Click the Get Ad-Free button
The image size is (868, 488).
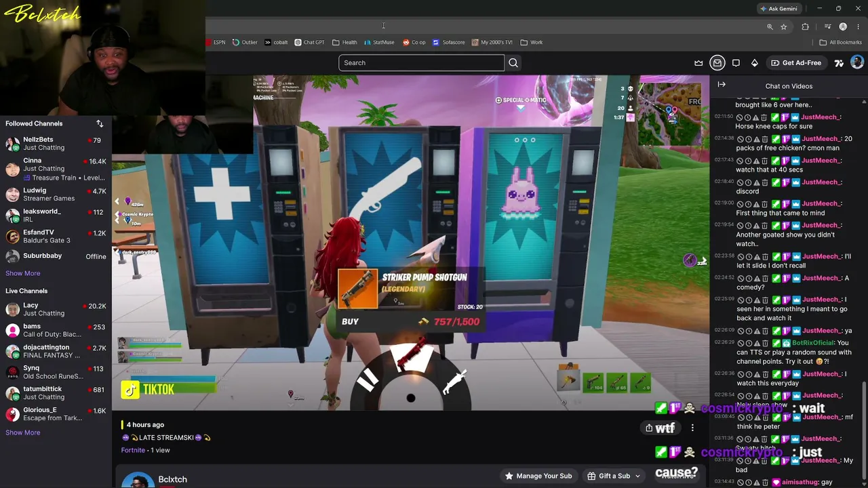[x=796, y=63]
